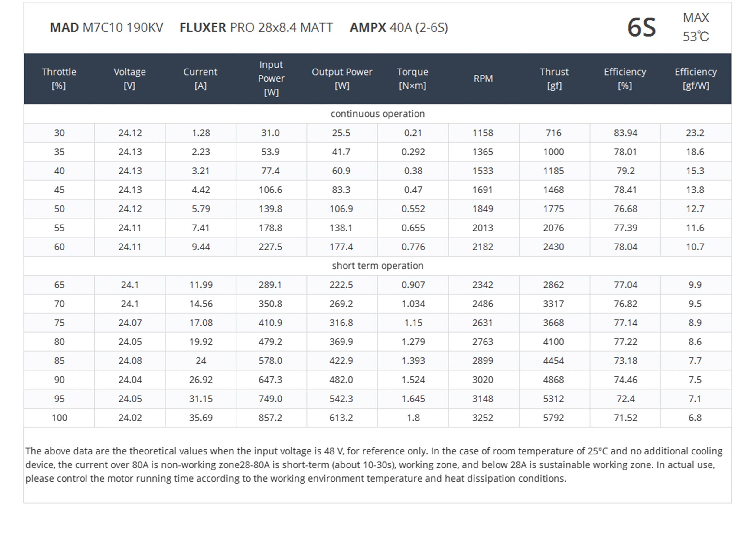Select the Current [A] column header
Screen dimensions: 756x533
(200, 79)
